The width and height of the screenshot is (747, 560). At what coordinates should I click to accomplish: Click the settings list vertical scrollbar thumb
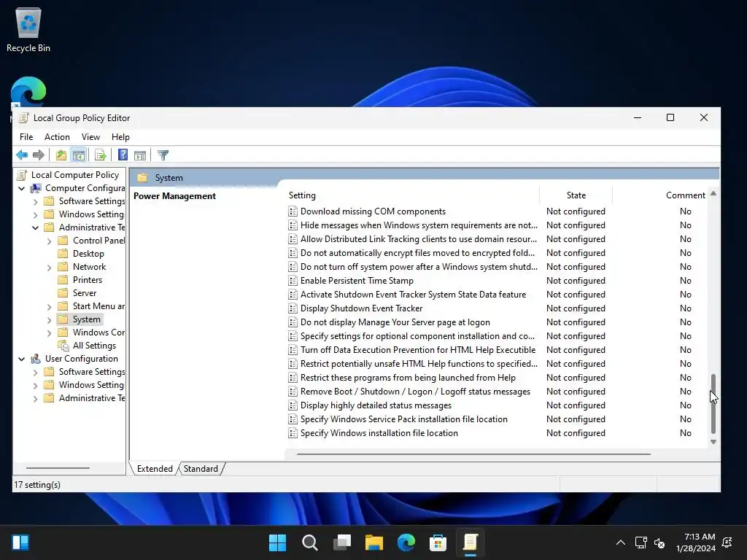click(x=713, y=403)
